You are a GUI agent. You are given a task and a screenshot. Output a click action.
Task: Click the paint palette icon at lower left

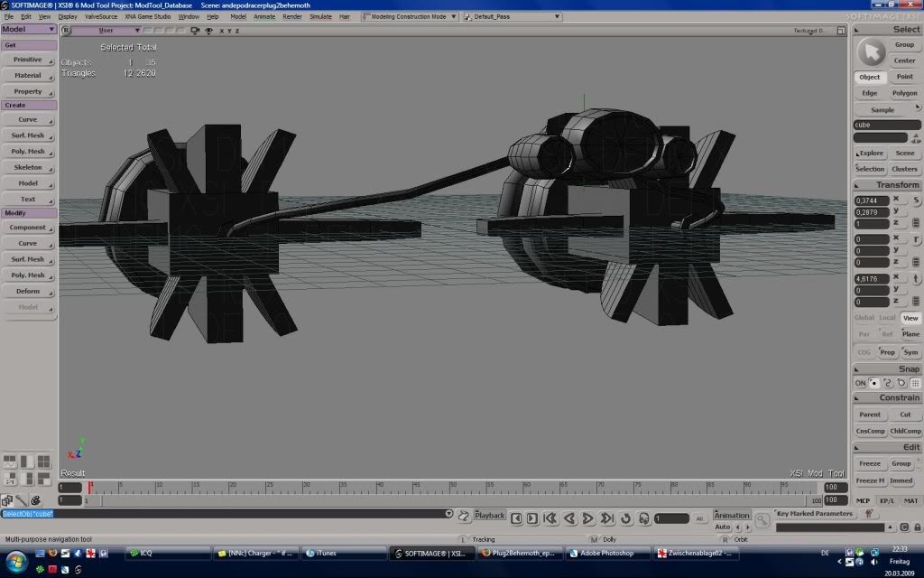point(35,500)
